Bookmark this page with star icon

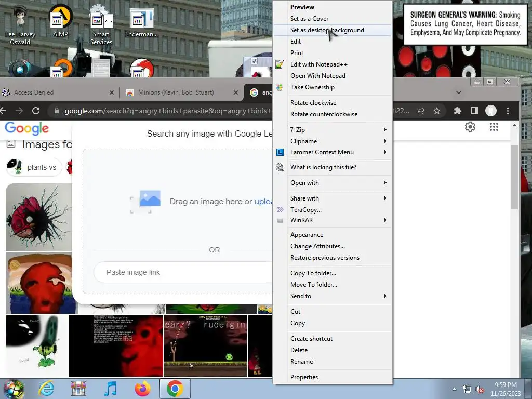[x=436, y=111]
